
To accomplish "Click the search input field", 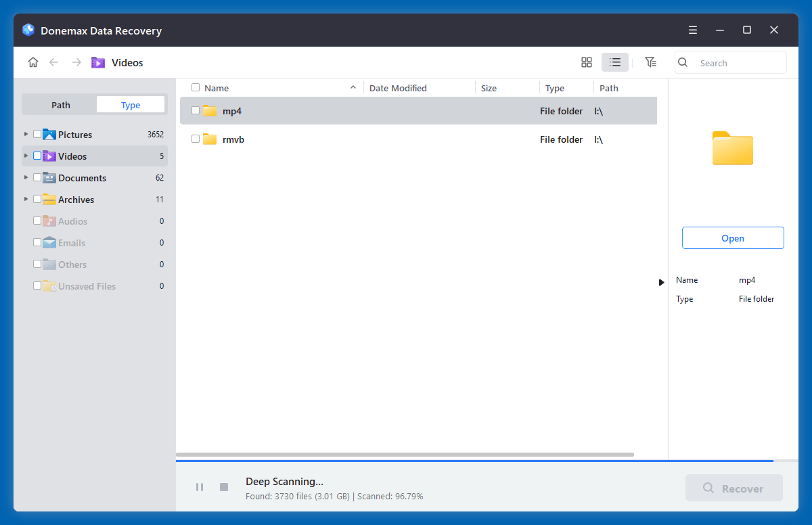I will coord(731,62).
